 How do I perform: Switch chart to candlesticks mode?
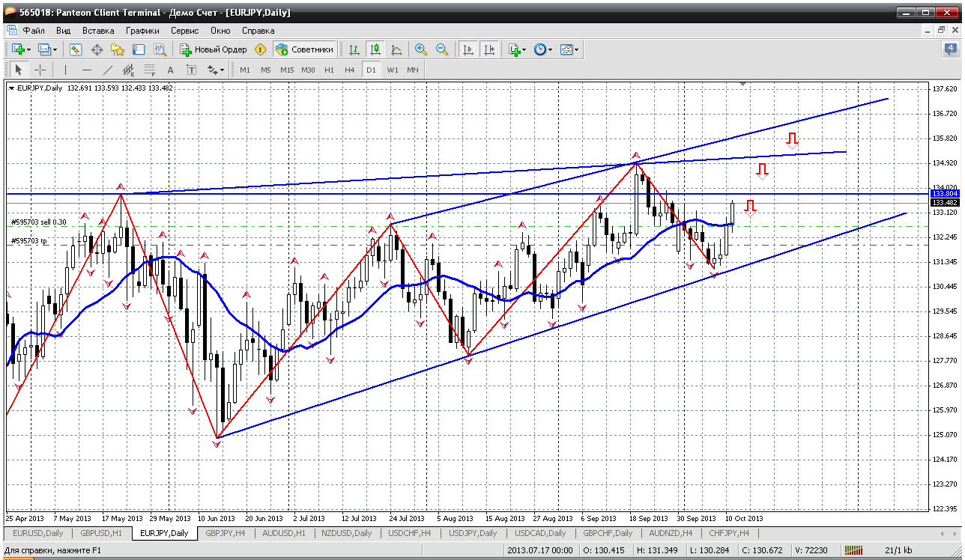coord(375,49)
